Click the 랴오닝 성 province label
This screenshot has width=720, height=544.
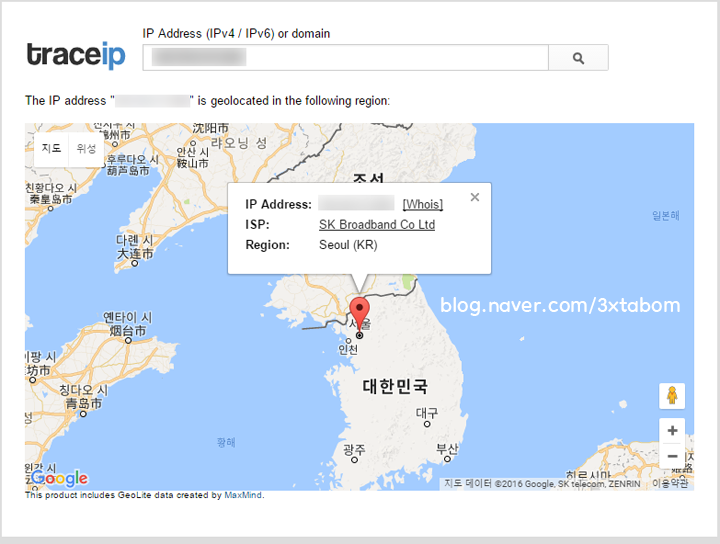click(239, 143)
